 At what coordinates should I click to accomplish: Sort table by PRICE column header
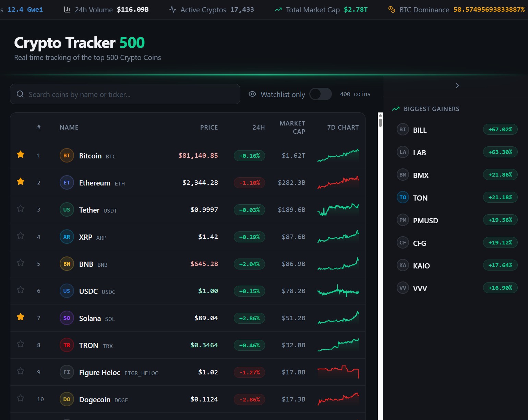(x=209, y=127)
